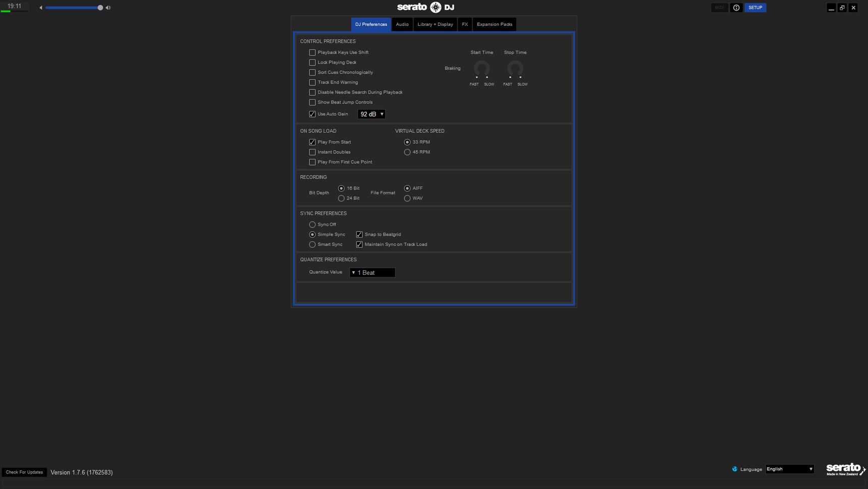Click the volume-up speaker icon

pyautogui.click(x=108, y=8)
